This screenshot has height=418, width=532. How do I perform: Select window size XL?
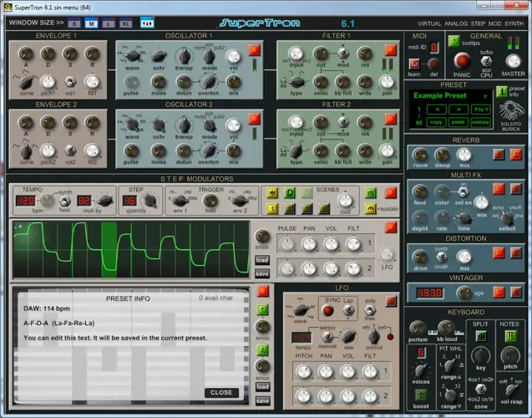click(x=126, y=23)
